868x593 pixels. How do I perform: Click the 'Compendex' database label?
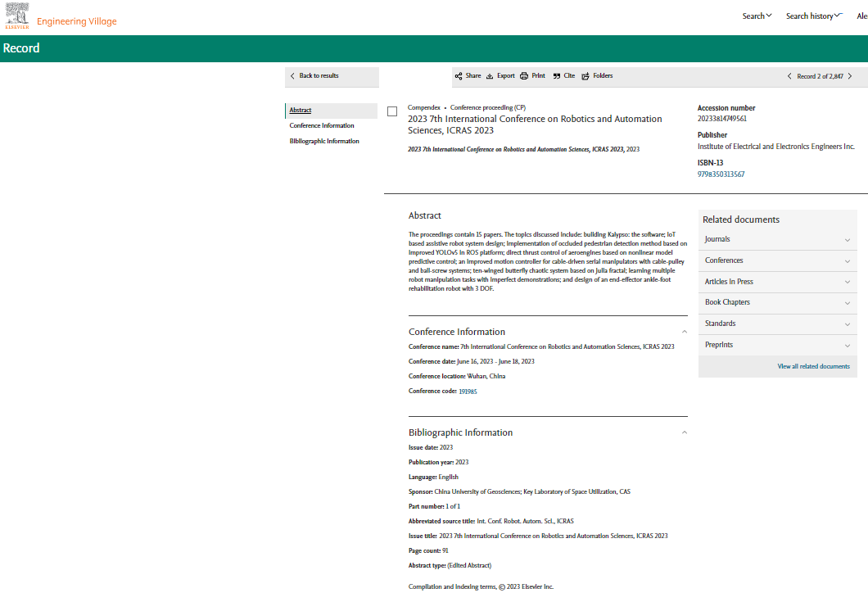click(424, 107)
